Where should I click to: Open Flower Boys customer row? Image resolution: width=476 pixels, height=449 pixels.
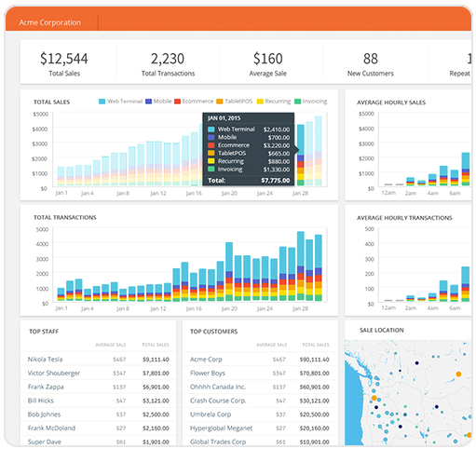(x=260, y=373)
